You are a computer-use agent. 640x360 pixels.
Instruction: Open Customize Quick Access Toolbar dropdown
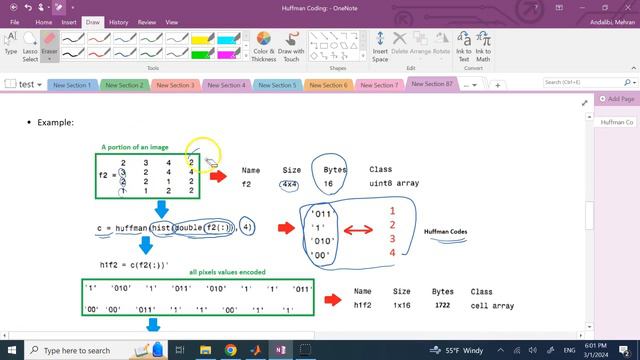[73, 7]
